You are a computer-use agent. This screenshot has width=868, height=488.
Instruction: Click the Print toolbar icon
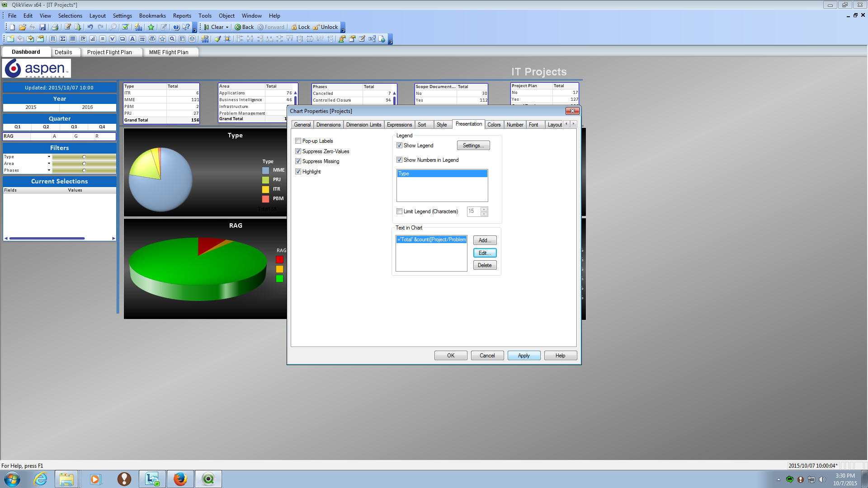(55, 27)
